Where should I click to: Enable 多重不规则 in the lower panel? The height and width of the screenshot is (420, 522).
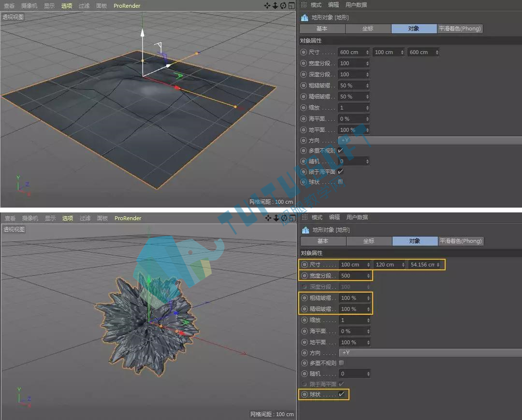(x=341, y=363)
